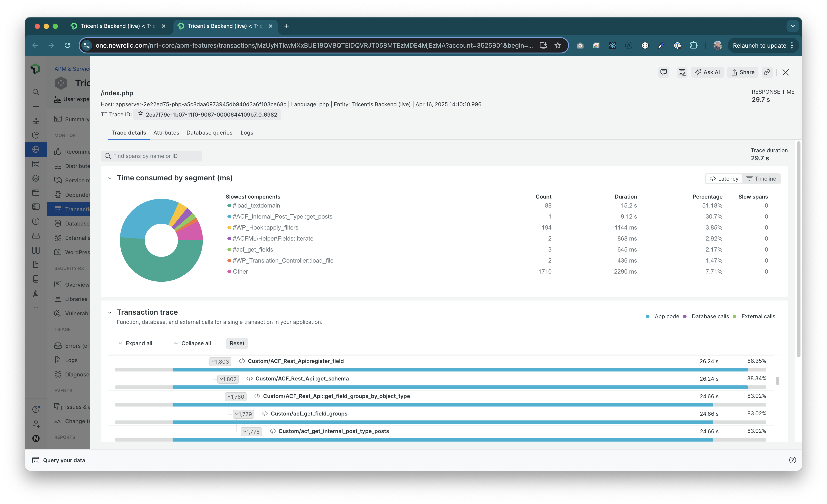Open browser extensions puzzle icon
This screenshot has width=827, height=504.
694,45
